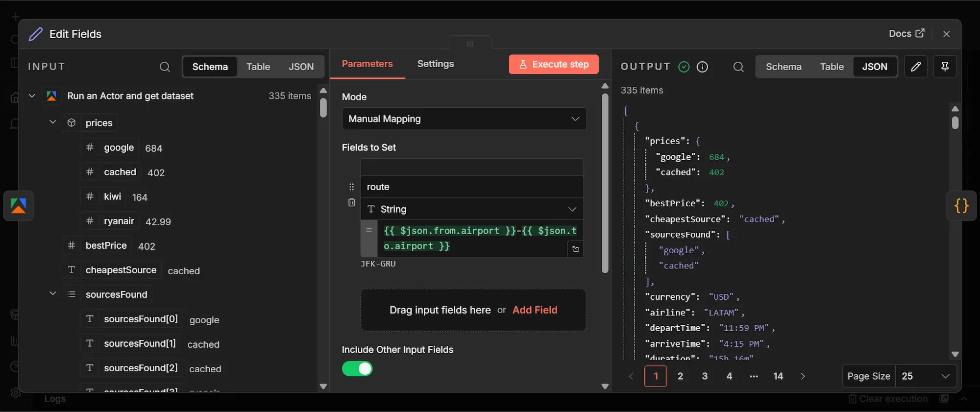Switch OUTPUT view to Schema
The image size is (980, 412).
pyautogui.click(x=784, y=67)
